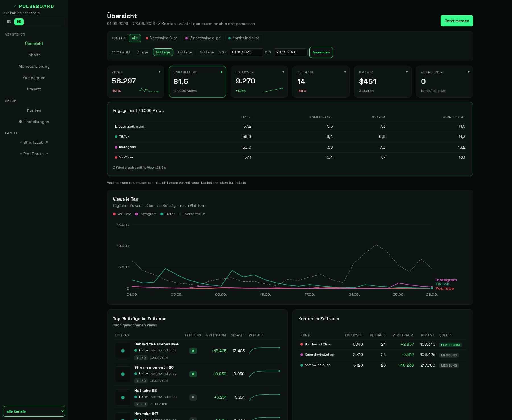Image resolution: width=512 pixels, height=420 pixels.
Task: Open post Hot take #8 title
Action: click(x=146, y=391)
